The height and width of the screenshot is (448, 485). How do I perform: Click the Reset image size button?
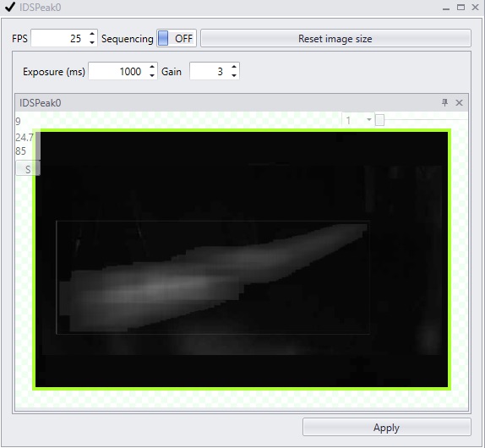coord(335,38)
